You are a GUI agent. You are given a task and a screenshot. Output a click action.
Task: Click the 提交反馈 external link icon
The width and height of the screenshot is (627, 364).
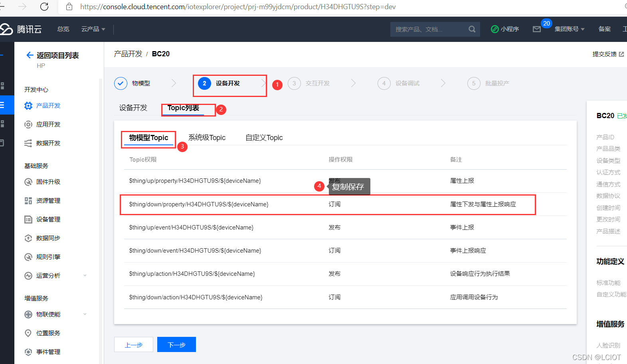(x=621, y=54)
